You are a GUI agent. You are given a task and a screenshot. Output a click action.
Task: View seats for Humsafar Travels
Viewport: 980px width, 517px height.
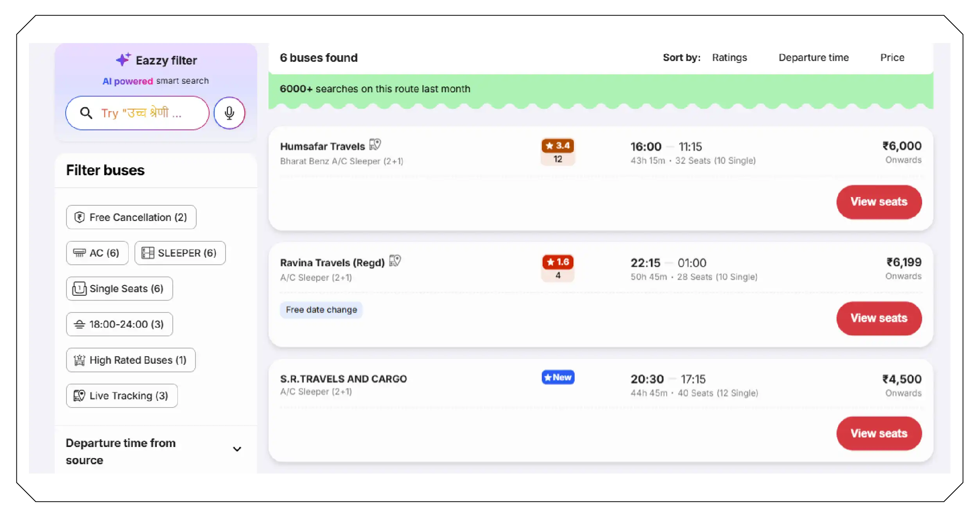(x=879, y=202)
